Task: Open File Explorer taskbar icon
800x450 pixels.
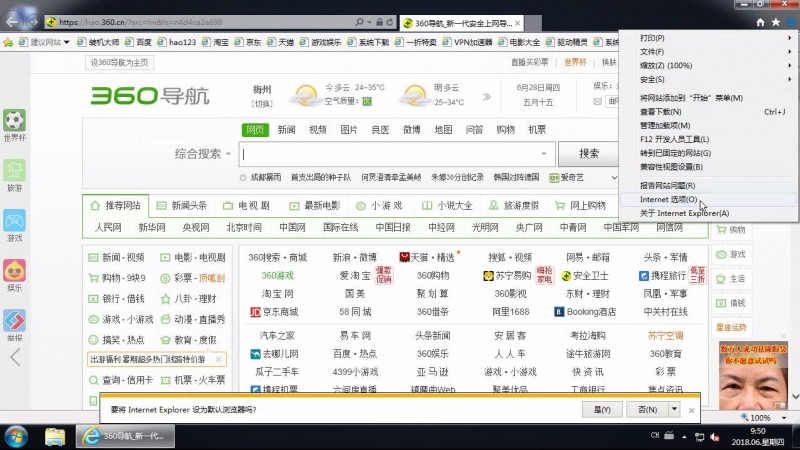Action: click(55, 437)
